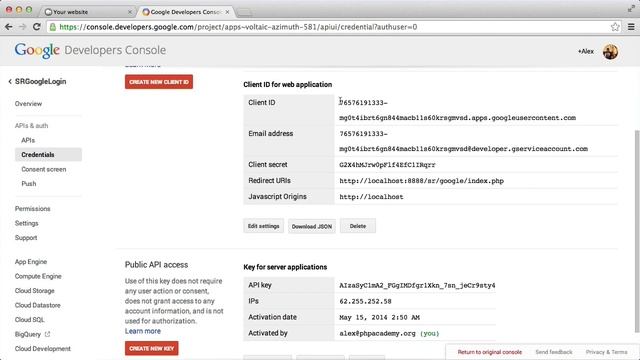The height and width of the screenshot is (360, 640).
Task: Open Consent screen in the sidebar
Action: coord(44,169)
